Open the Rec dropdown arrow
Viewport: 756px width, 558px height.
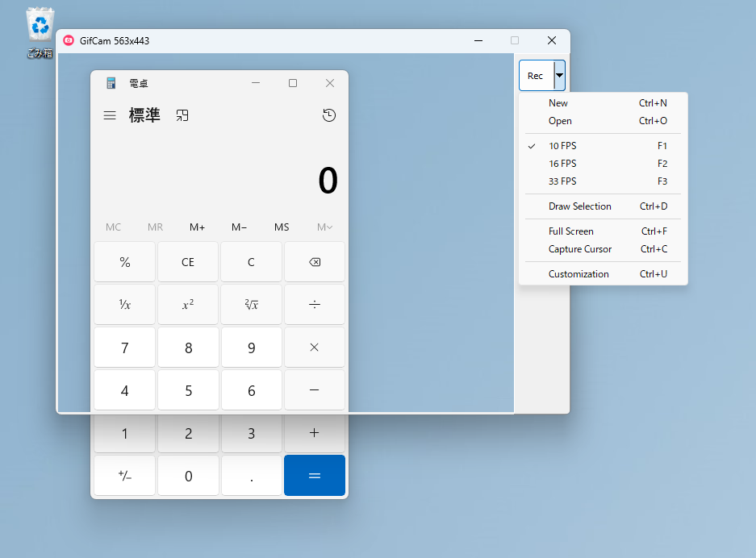tap(559, 75)
